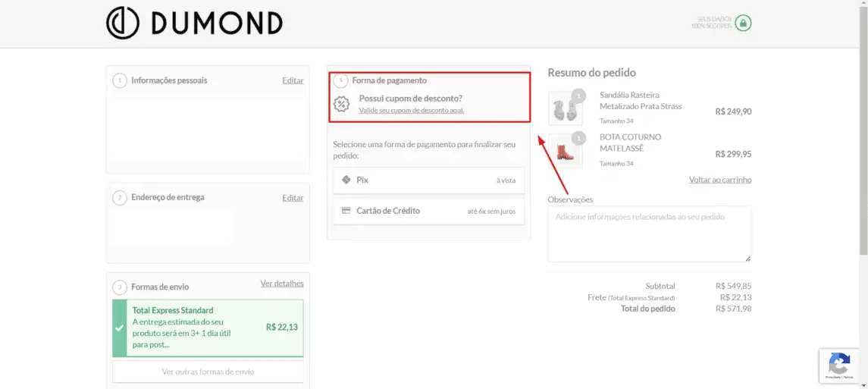
Task: Select Cartão de Crédito payment option
Action: pyautogui.click(x=428, y=212)
